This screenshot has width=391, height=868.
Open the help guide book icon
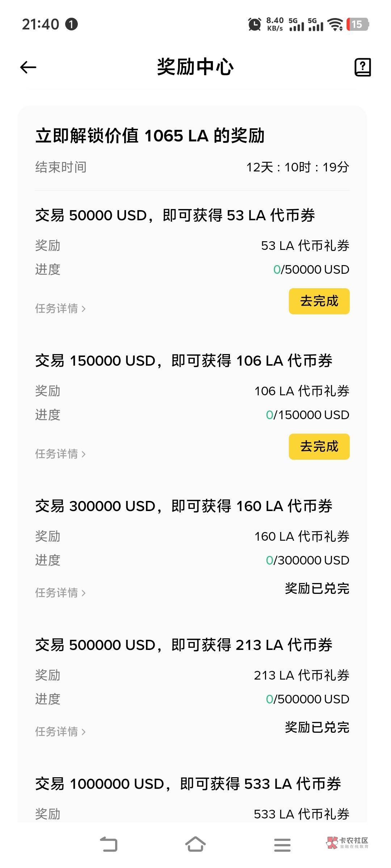(x=362, y=67)
